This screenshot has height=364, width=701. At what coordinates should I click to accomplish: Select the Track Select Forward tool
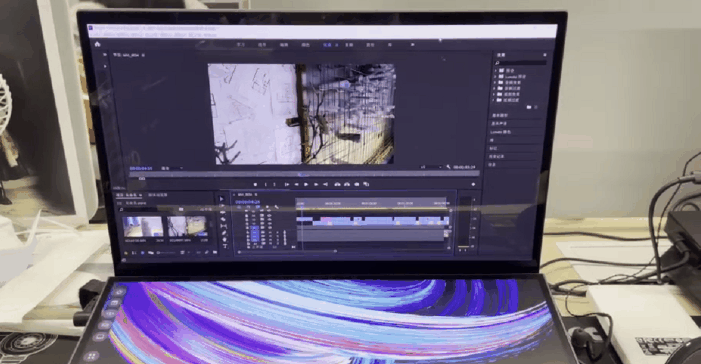click(x=222, y=206)
